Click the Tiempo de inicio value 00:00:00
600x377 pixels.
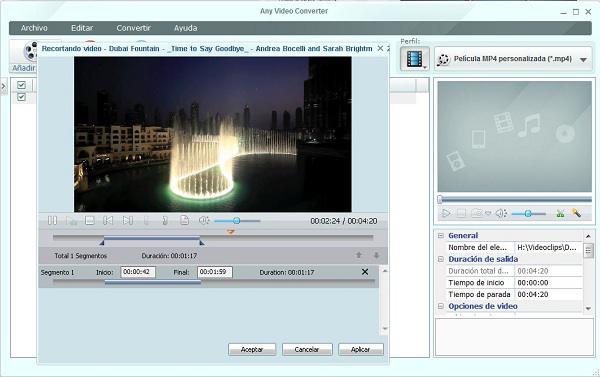coord(533,283)
